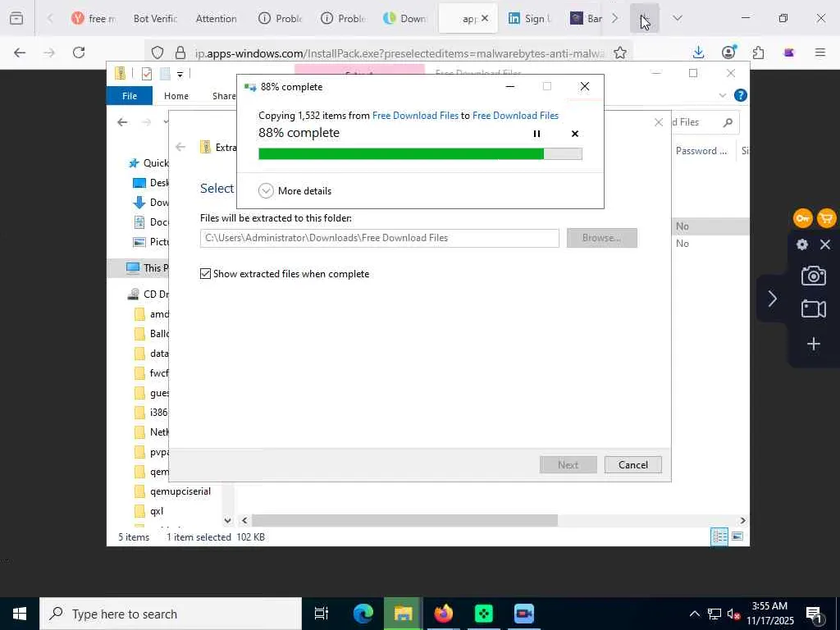
Task: Click Explorer back navigation arrow
Action: [x=122, y=122]
